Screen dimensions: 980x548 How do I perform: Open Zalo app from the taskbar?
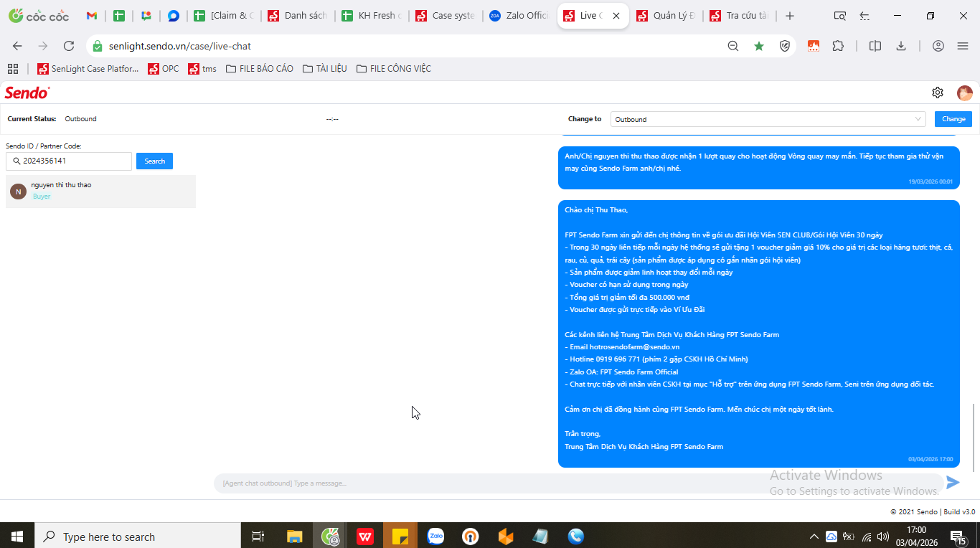click(435, 536)
